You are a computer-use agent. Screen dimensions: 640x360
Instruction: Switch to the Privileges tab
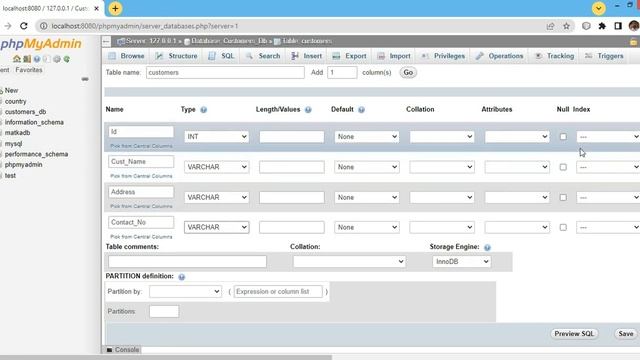click(443, 56)
